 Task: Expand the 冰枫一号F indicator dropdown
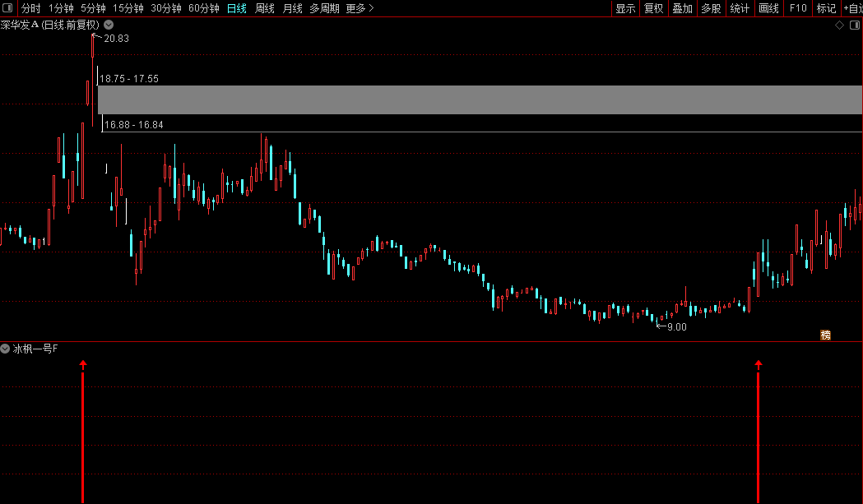(x=5, y=349)
